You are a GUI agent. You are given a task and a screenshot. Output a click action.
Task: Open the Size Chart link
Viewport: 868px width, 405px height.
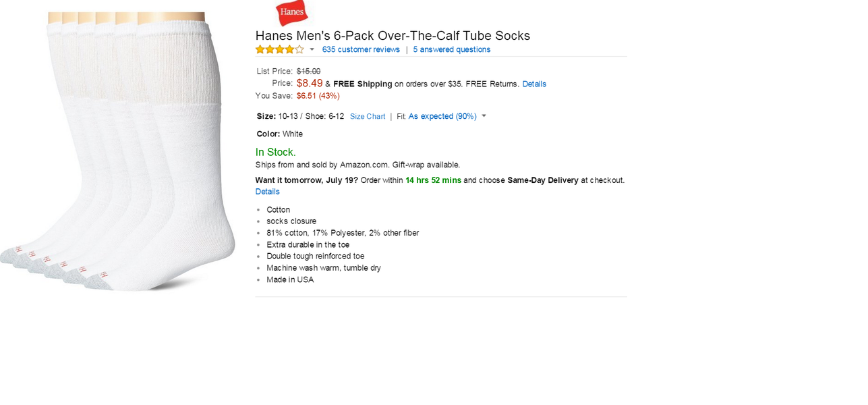[368, 116]
